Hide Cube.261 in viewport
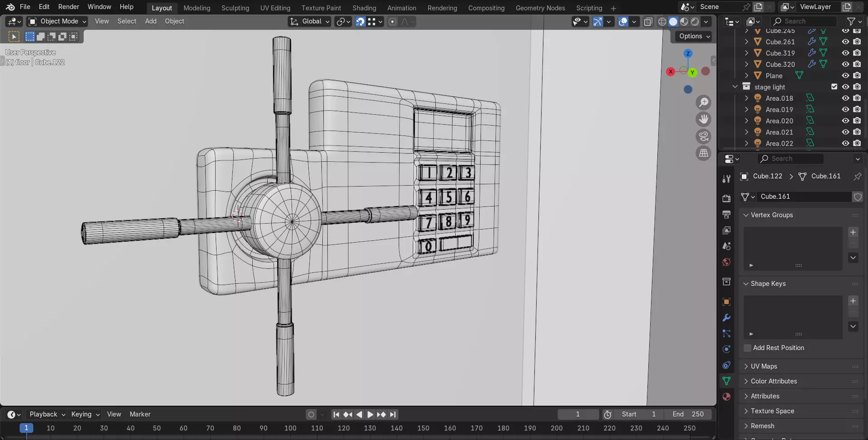This screenshot has width=868, height=440. (x=845, y=42)
